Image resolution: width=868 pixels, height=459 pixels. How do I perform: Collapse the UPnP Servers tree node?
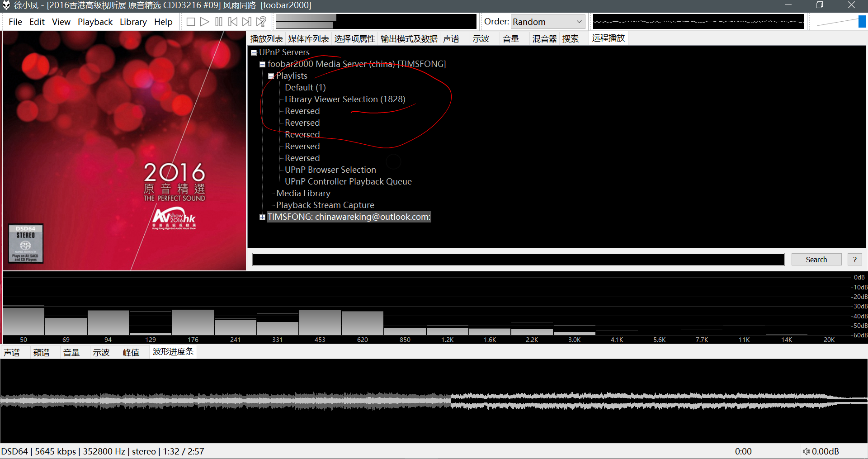254,52
